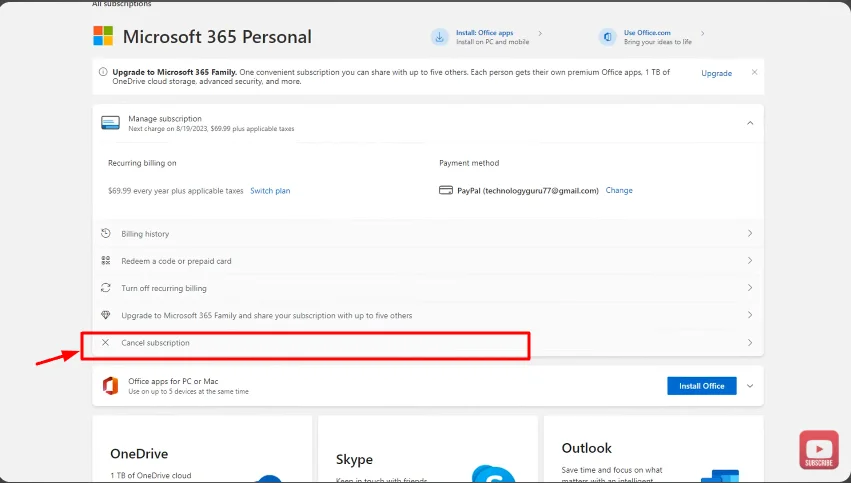
Task: Open the Upgrade to Family row chevron
Action: click(x=750, y=315)
